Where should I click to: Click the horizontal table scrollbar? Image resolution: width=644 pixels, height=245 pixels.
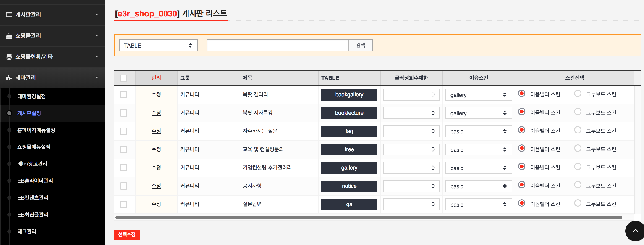pyautogui.click(x=369, y=218)
